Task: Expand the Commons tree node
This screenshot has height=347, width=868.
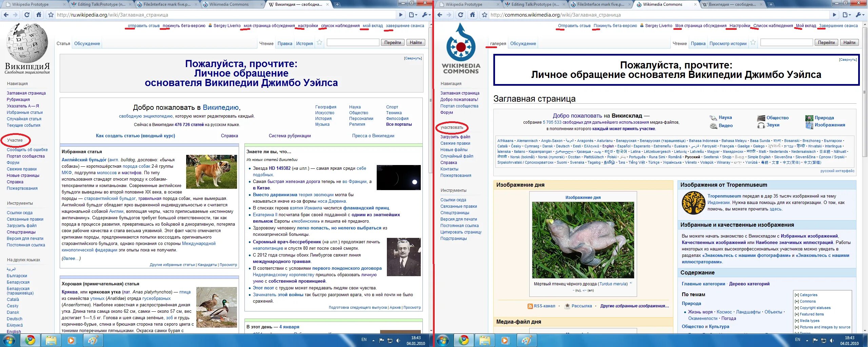Action: pos(796,302)
